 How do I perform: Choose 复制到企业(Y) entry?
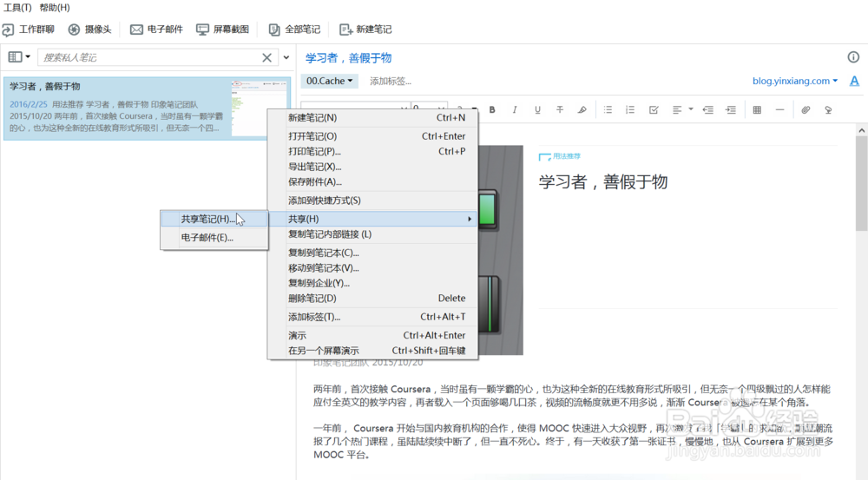372,283
